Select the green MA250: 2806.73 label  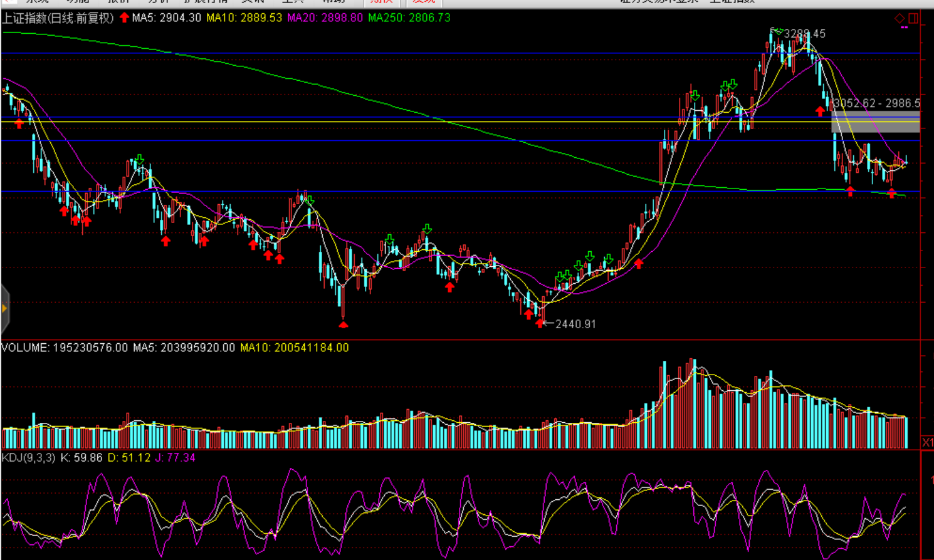click(x=409, y=18)
